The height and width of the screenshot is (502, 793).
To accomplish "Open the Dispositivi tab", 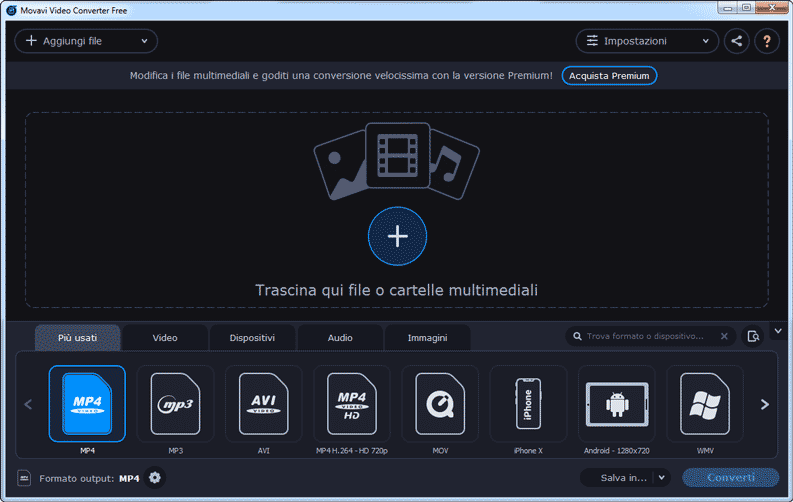I will [252, 338].
